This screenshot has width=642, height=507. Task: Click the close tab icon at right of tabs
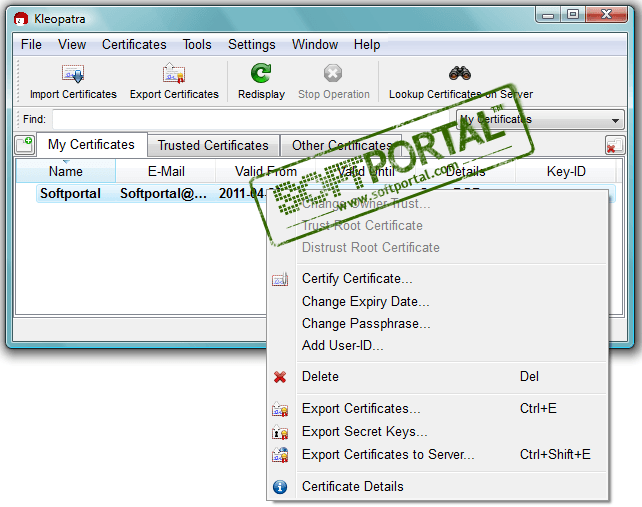coord(615,145)
